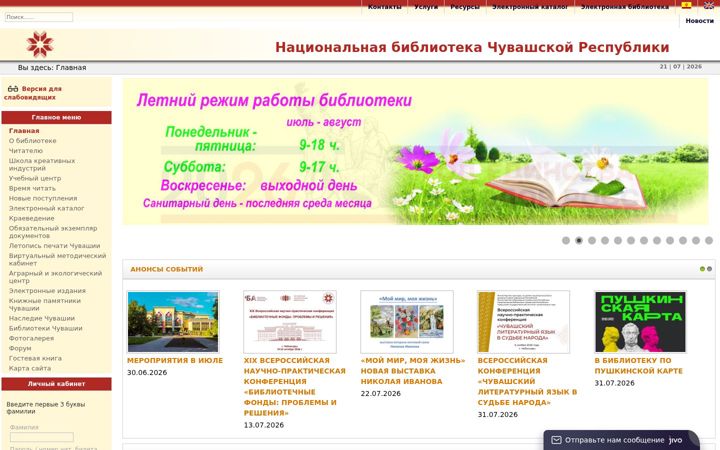This screenshot has width=720, height=450.
Task: Open Летопись печати Чувашии link
Action: [x=55, y=246]
